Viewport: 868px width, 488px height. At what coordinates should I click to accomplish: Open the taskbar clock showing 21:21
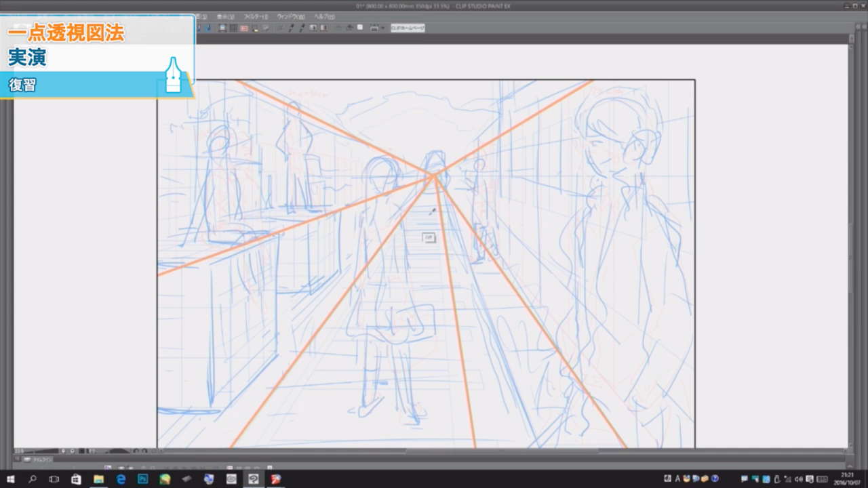tap(847, 479)
